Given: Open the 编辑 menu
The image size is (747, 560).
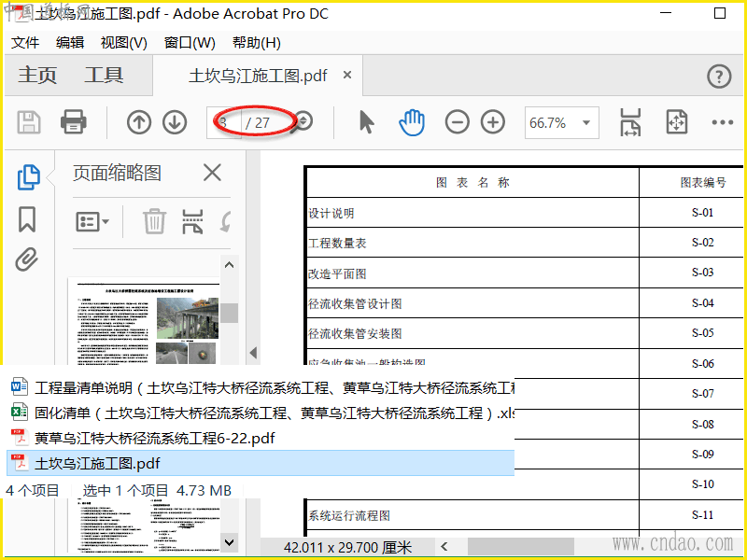Looking at the screenshot, I should 70,43.
